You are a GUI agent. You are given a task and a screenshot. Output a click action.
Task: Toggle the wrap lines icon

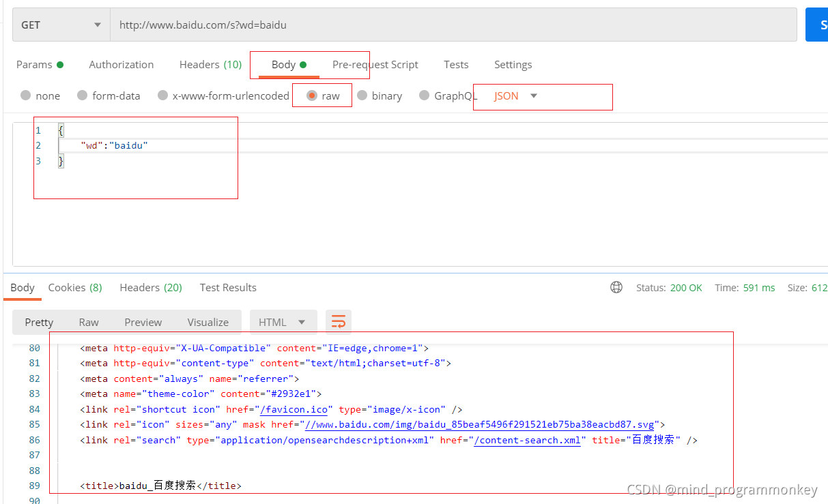click(339, 322)
